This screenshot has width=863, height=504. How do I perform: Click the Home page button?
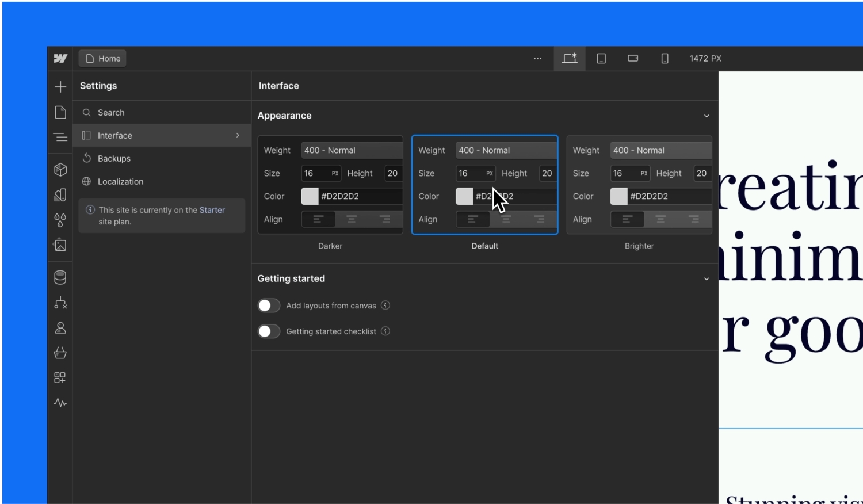(x=103, y=59)
